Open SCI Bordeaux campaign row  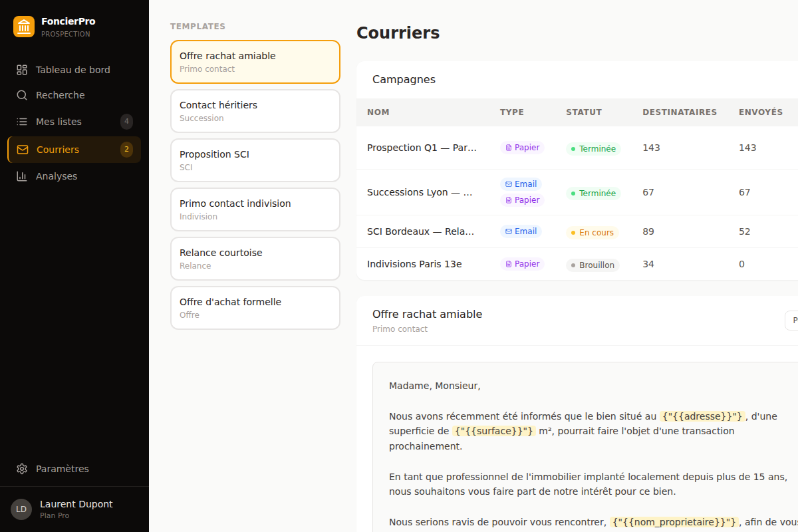click(577, 231)
